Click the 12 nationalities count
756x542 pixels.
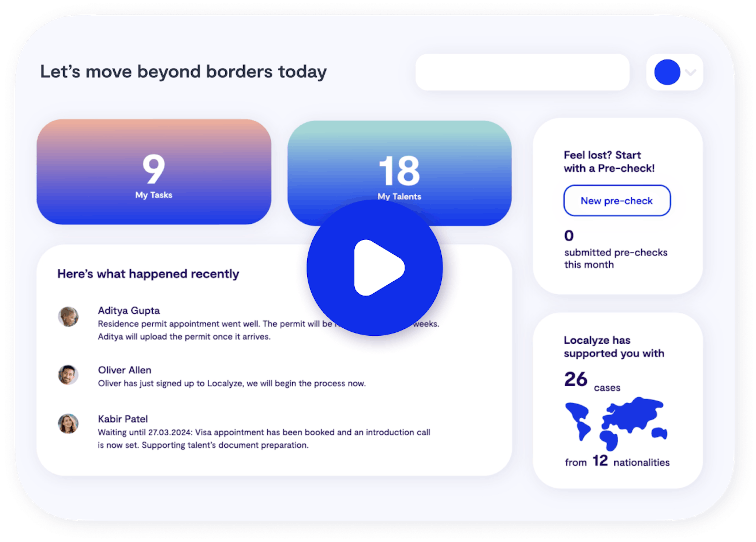coord(600,461)
